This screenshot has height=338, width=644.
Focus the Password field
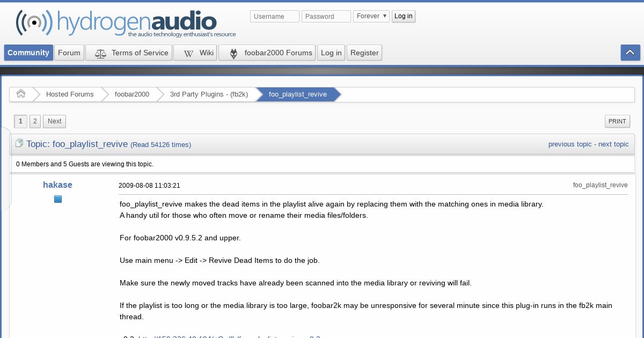326,17
